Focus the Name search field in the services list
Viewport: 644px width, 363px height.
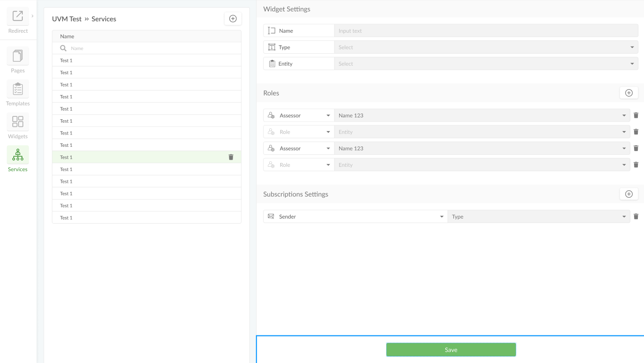[x=146, y=48]
